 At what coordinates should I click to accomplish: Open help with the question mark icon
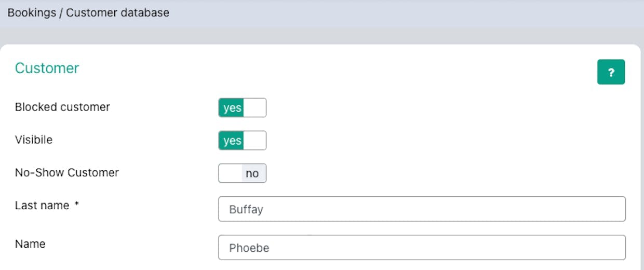611,72
